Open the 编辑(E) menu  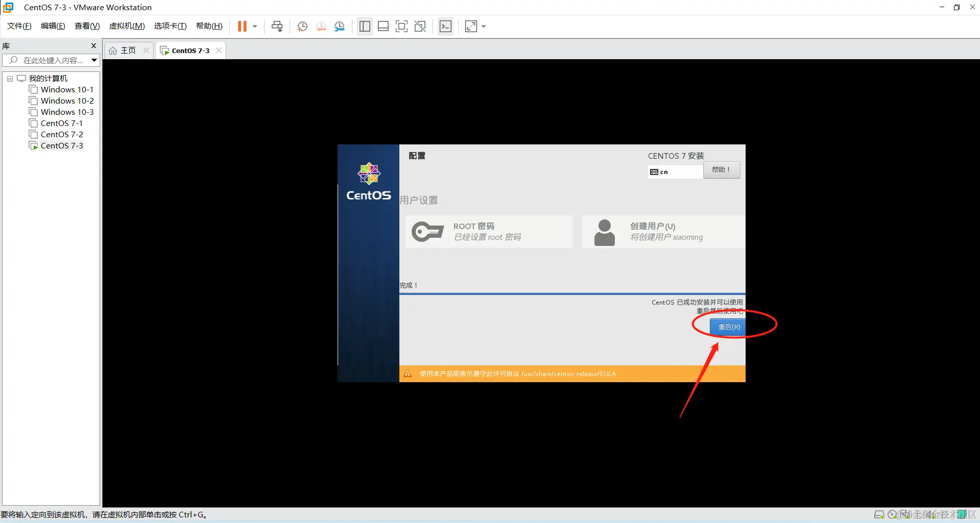coord(53,26)
